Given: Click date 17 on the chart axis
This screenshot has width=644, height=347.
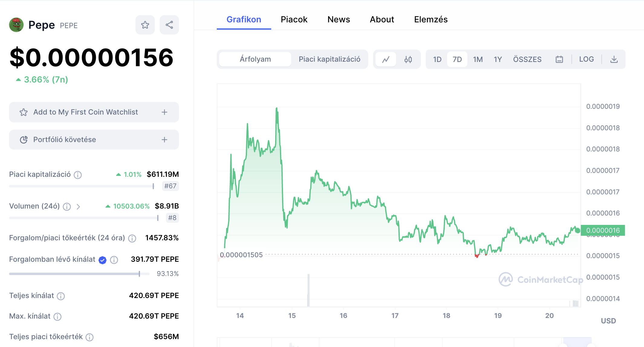Looking at the screenshot, I should coord(395,316).
